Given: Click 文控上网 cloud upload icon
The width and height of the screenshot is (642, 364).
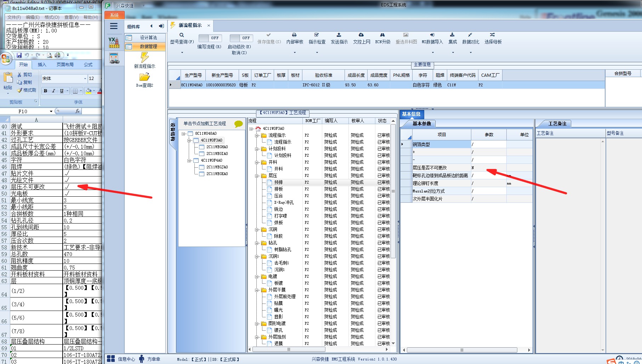Looking at the screenshot, I should [361, 35].
